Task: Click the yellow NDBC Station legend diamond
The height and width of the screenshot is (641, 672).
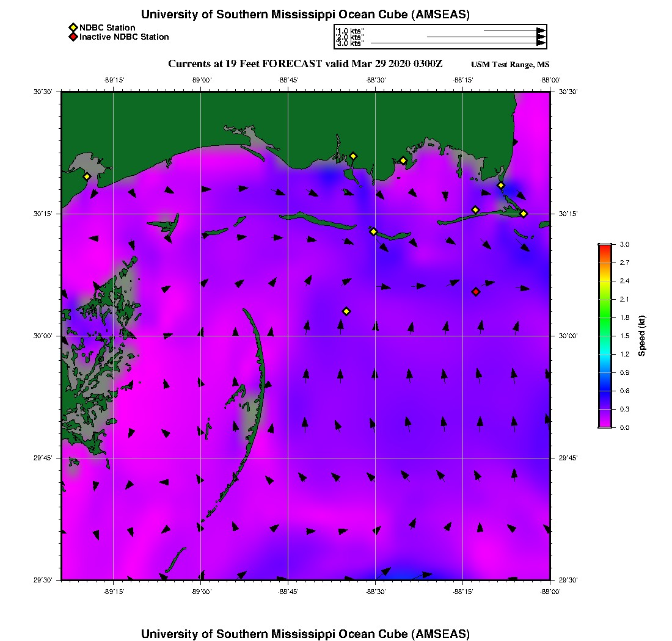Action: [x=73, y=27]
